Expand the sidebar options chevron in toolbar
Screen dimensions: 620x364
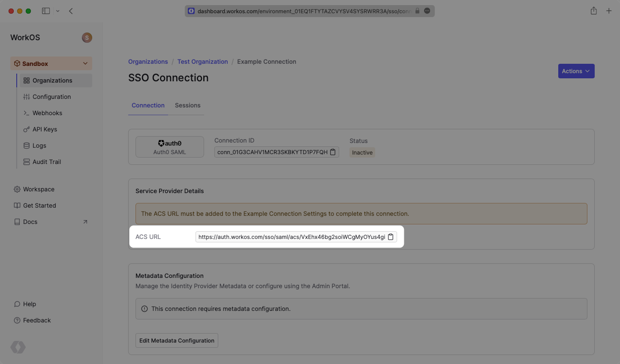(x=58, y=11)
